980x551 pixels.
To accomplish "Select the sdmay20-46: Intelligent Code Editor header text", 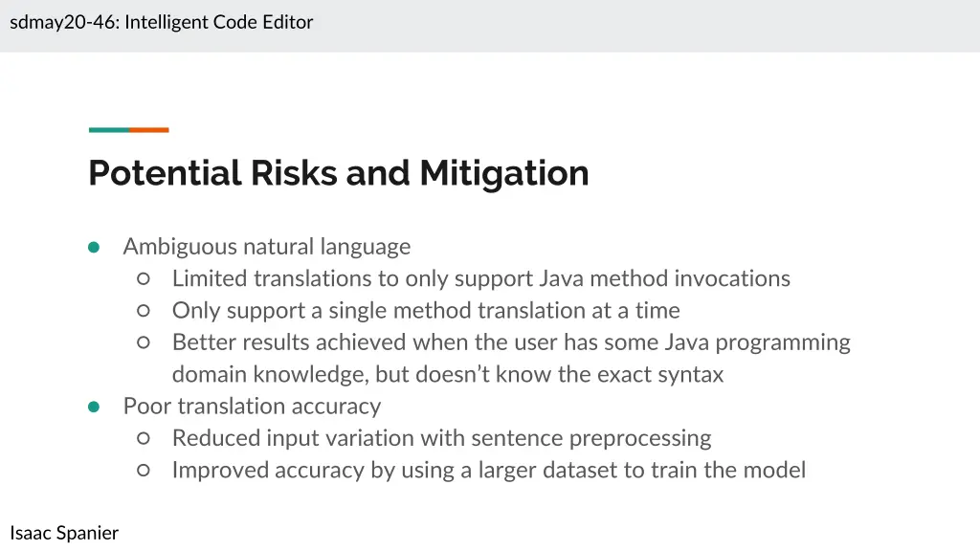I will click(x=162, y=22).
